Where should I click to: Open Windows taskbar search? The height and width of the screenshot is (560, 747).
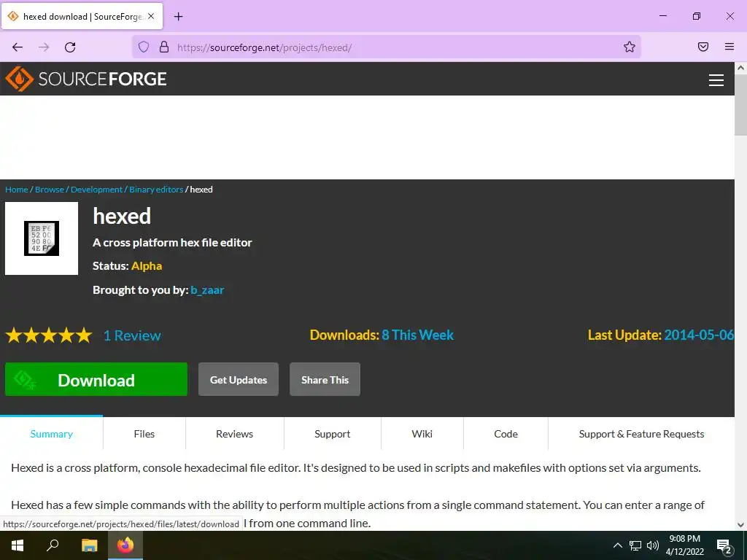53,545
